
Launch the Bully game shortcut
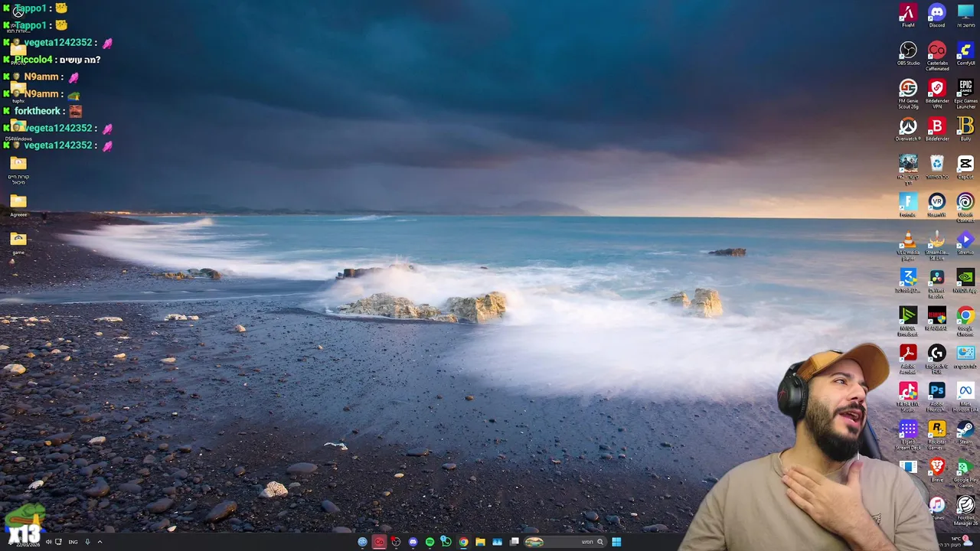point(965,129)
